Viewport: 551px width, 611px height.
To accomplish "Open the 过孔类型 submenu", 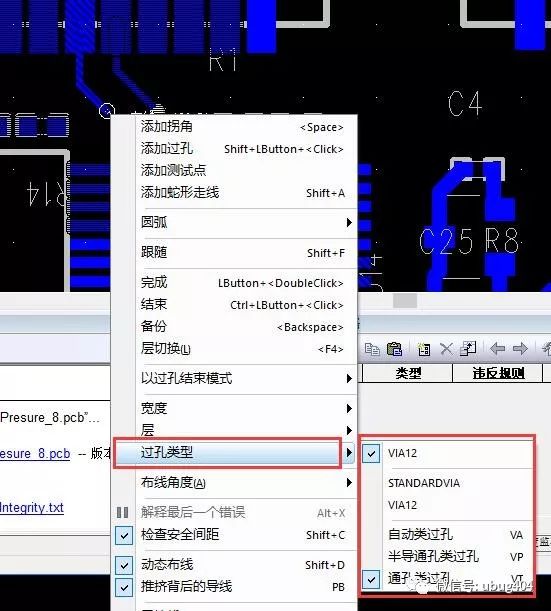I will [x=234, y=452].
